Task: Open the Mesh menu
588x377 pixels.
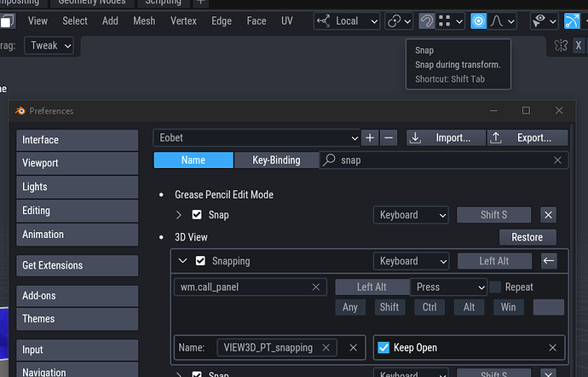Action: 144,21
